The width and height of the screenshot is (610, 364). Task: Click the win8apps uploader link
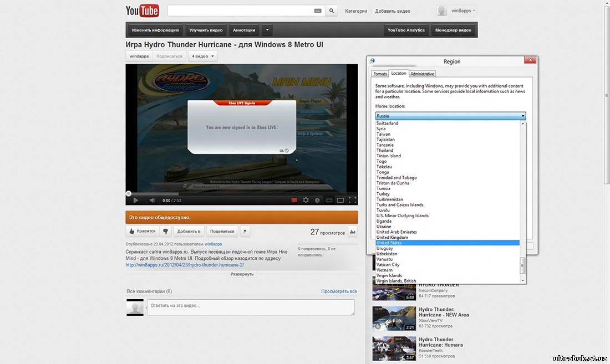tap(213, 244)
